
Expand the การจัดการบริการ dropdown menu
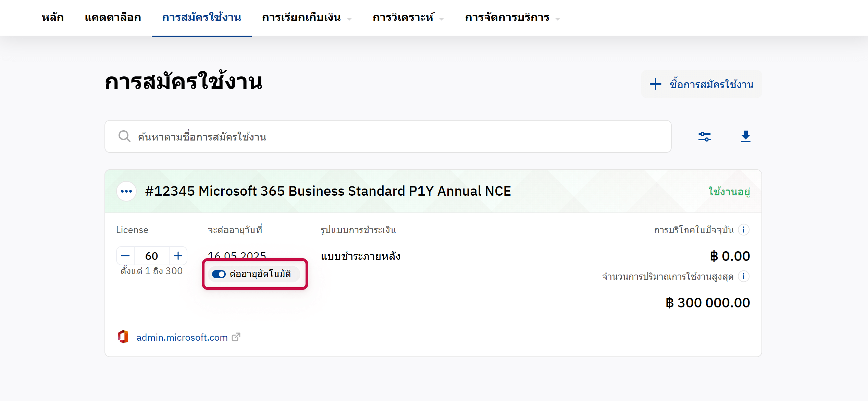coord(512,18)
